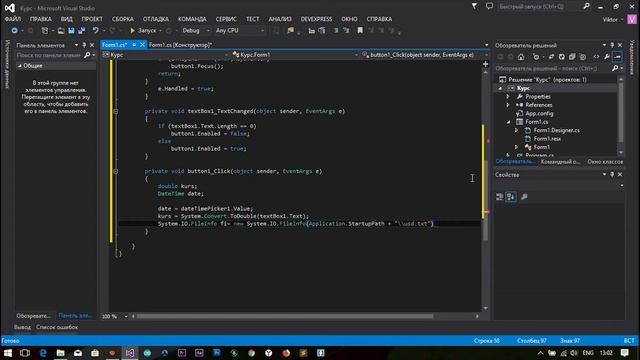The width and height of the screenshot is (640, 360).
Task: Open the Debug configuration dropdown
Action: click(196, 31)
